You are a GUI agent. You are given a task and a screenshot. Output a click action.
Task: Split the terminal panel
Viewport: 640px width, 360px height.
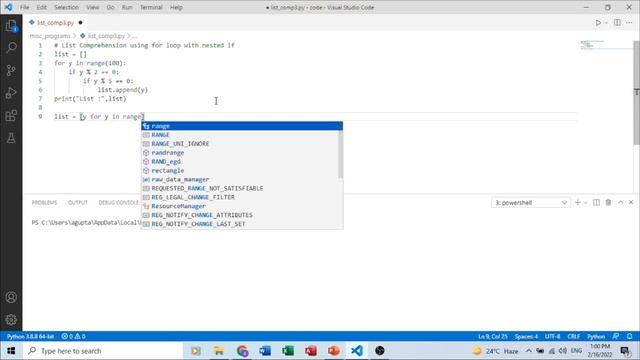pos(596,202)
